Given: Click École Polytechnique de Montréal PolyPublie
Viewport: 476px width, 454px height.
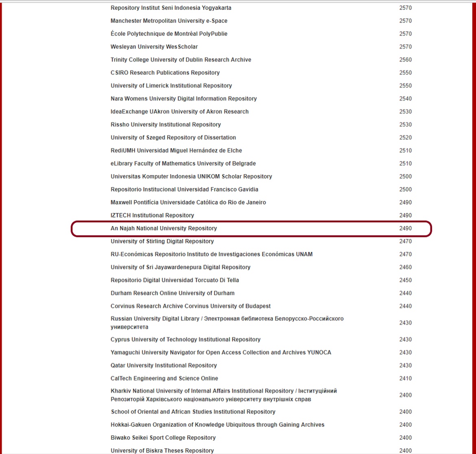Looking at the screenshot, I should [x=169, y=34].
